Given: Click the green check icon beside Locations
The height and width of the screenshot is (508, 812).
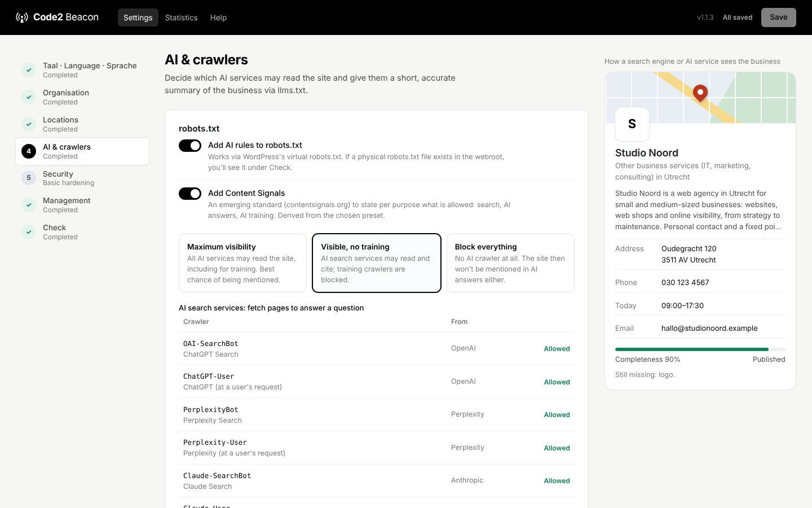Looking at the screenshot, I should 29,124.
